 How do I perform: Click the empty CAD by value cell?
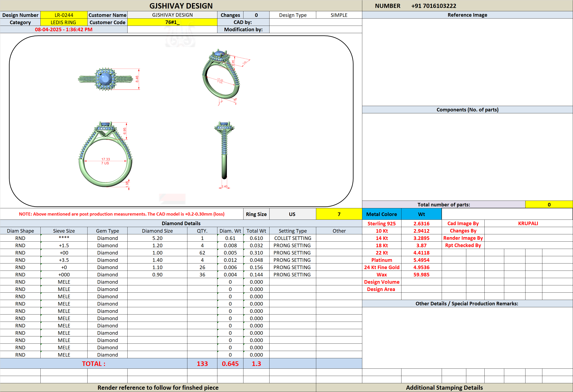316,22
